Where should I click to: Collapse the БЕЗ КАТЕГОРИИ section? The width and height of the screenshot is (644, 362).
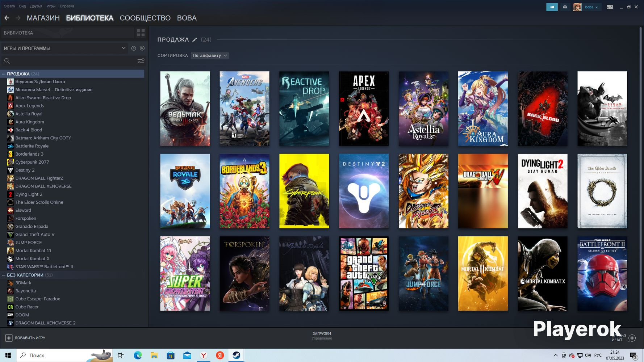(4, 275)
